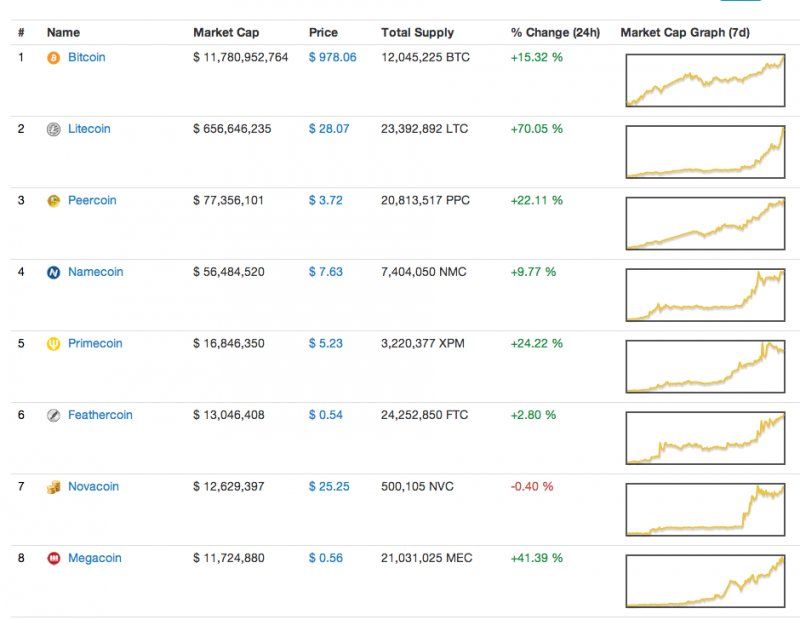Open Primecoin 7-day market cap graph

tap(705, 366)
